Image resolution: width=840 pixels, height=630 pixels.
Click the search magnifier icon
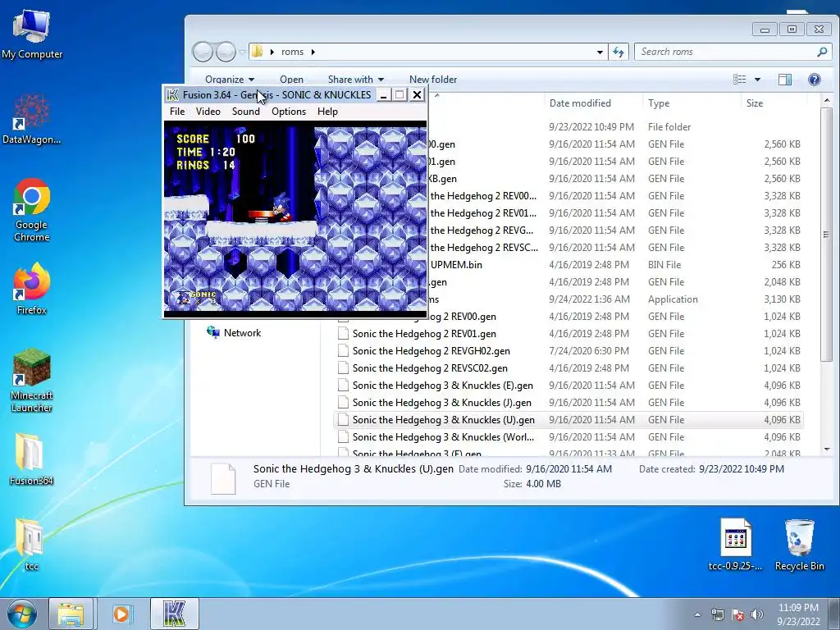pos(822,52)
